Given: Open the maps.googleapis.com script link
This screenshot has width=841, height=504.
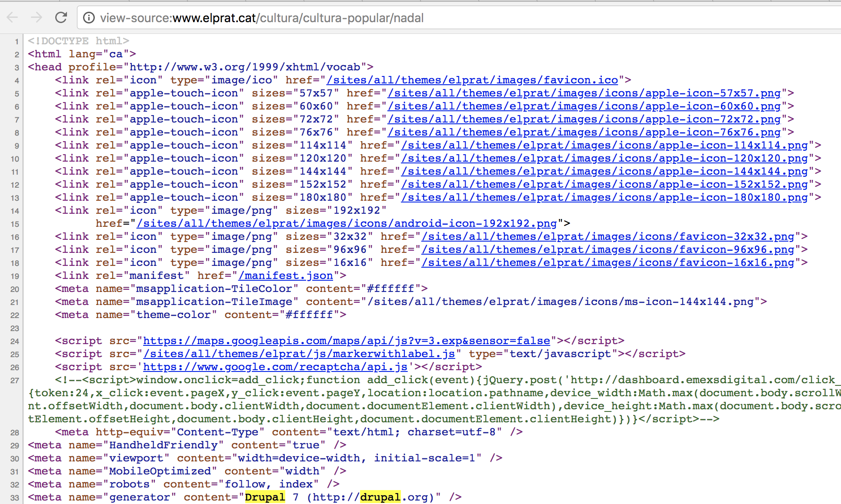Looking at the screenshot, I should point(346,341).
